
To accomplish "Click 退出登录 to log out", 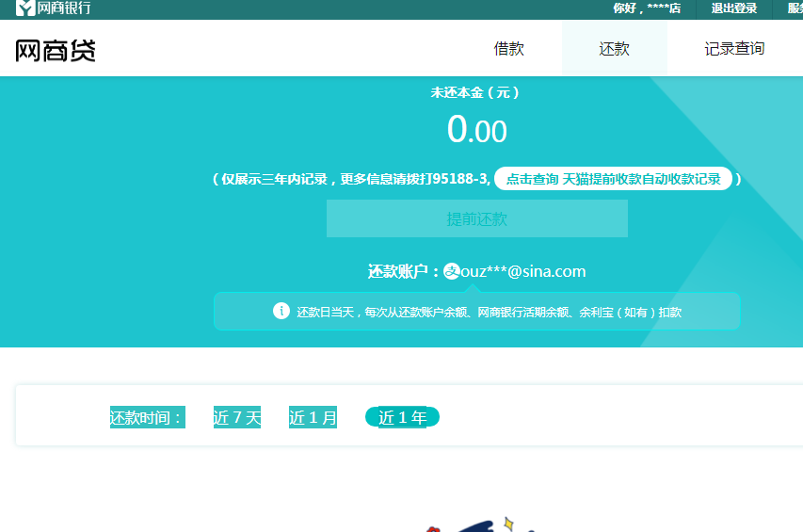I will click(x=734, y=8).
